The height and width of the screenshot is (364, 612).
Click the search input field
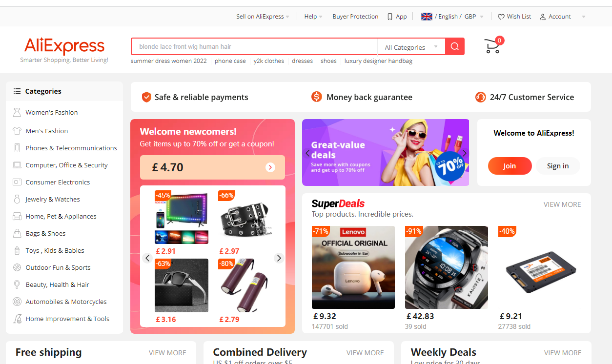click(x=254, y=46)
